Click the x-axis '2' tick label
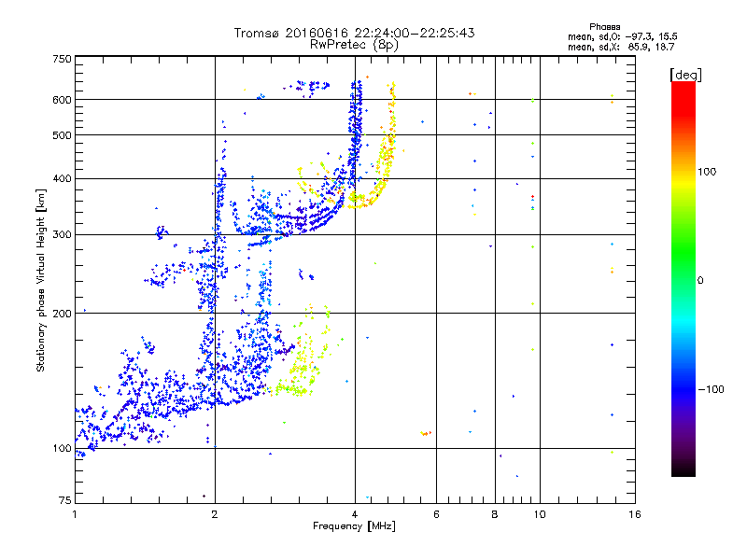This screenshot has width=747, height=560. click(215, 514)
